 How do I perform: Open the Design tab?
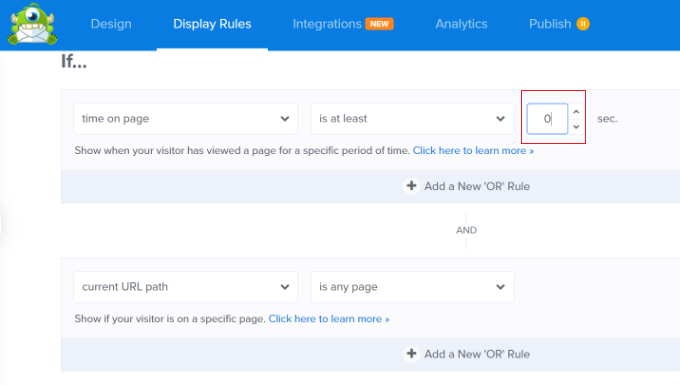click(x=111, y=24)
